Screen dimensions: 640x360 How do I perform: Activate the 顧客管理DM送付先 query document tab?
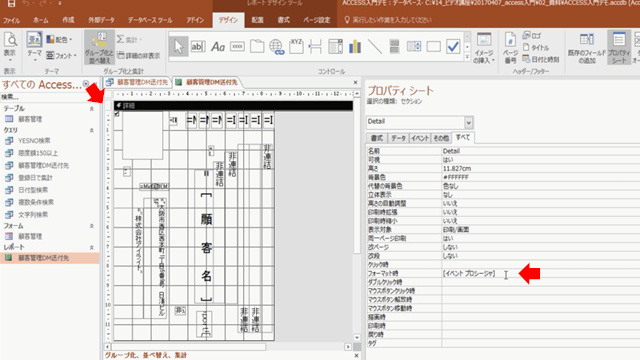138,82
